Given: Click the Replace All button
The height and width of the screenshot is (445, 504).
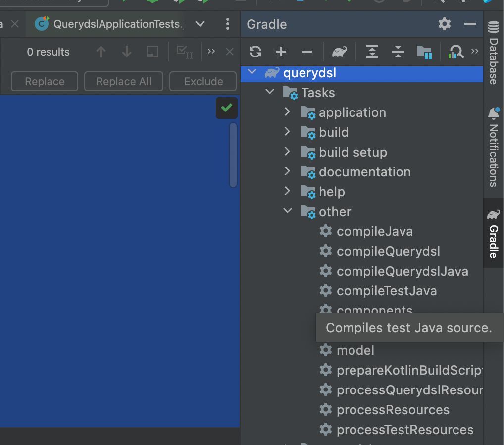Looking at the screenshot, I should pos(123,81).
